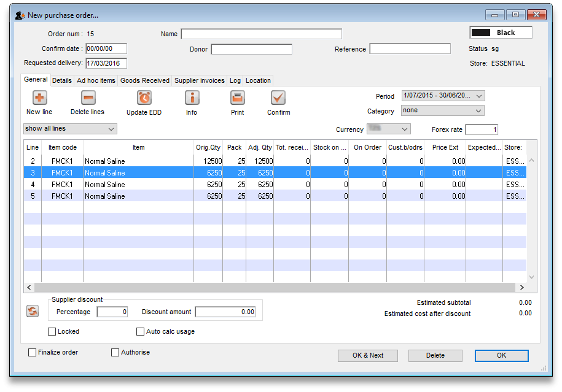Click the Print icon
562x392 pixels.
[x=238, y=98]
